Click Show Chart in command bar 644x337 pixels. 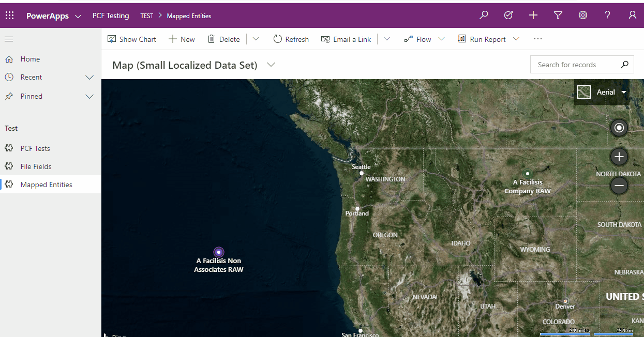tap(132, 39)
